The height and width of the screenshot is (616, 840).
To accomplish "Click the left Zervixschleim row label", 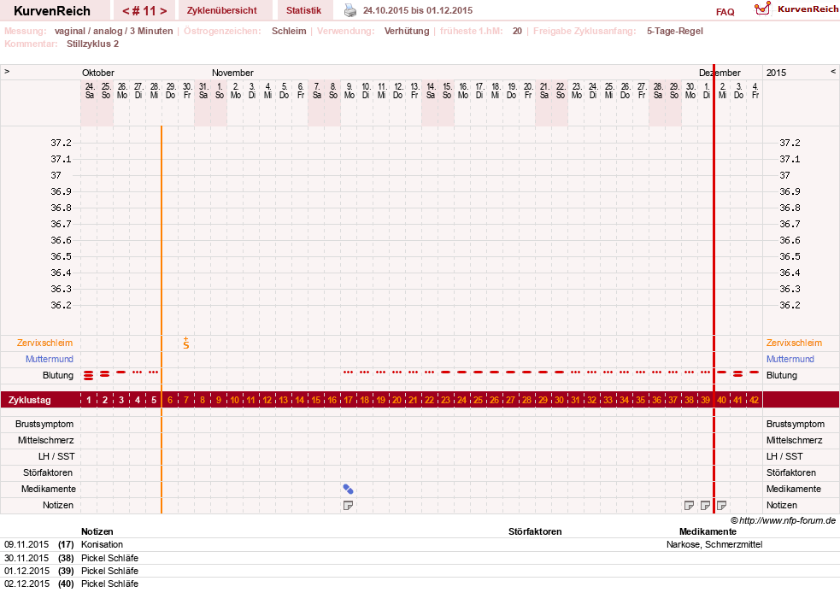I will (45, 343).
